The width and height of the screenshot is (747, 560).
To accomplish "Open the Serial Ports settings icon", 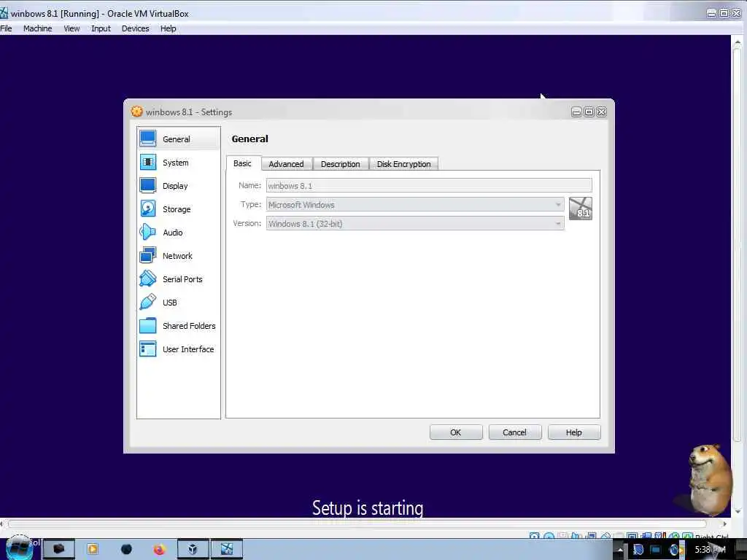I will pyautogui.click(x=147, y=279).
